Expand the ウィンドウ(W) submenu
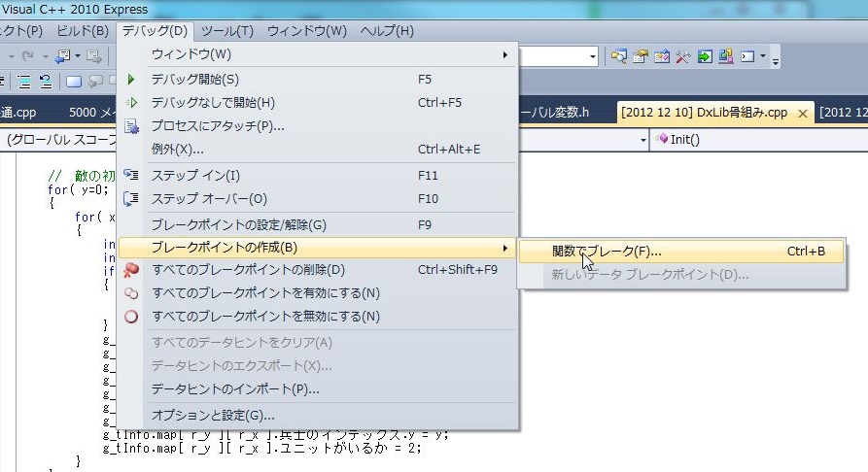Image resolution: width=868 pixels, height=472 pixels. coord(191,53)
